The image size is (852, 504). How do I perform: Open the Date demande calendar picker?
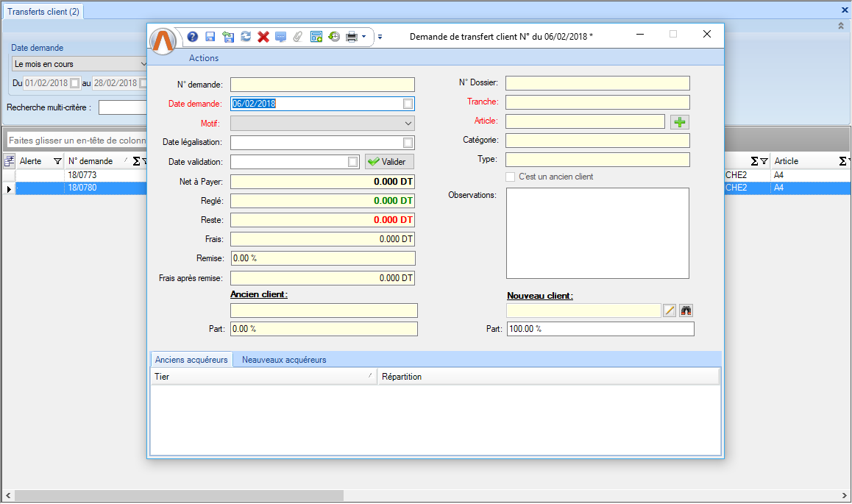coord(408,104)
